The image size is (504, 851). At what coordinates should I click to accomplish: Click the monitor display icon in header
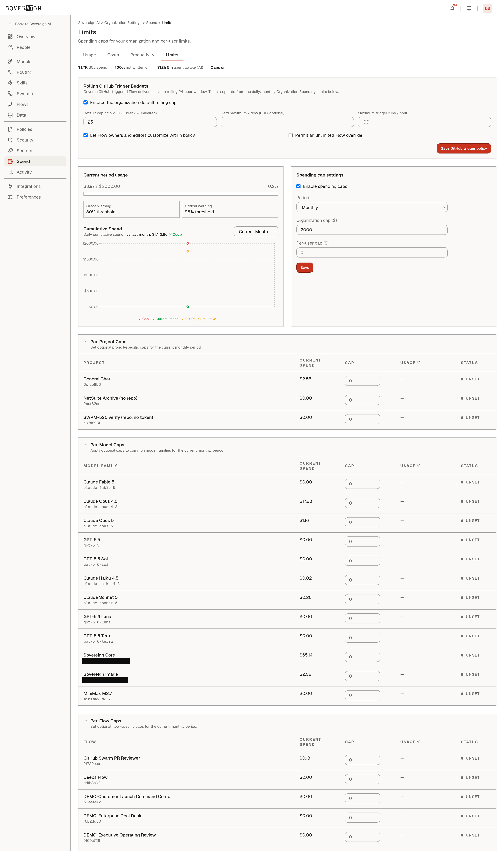(469, 8)
